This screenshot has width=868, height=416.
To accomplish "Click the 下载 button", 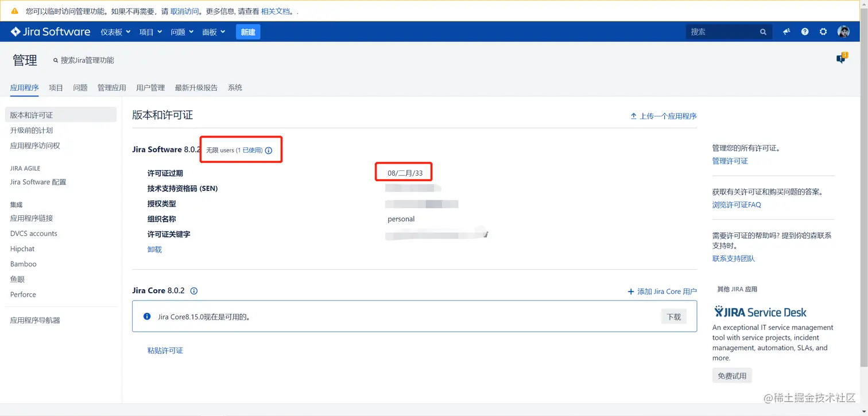I will (674, 317).
